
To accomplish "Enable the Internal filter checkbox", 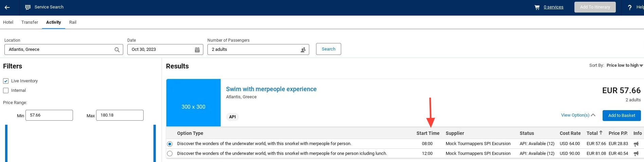I will 6,90.
